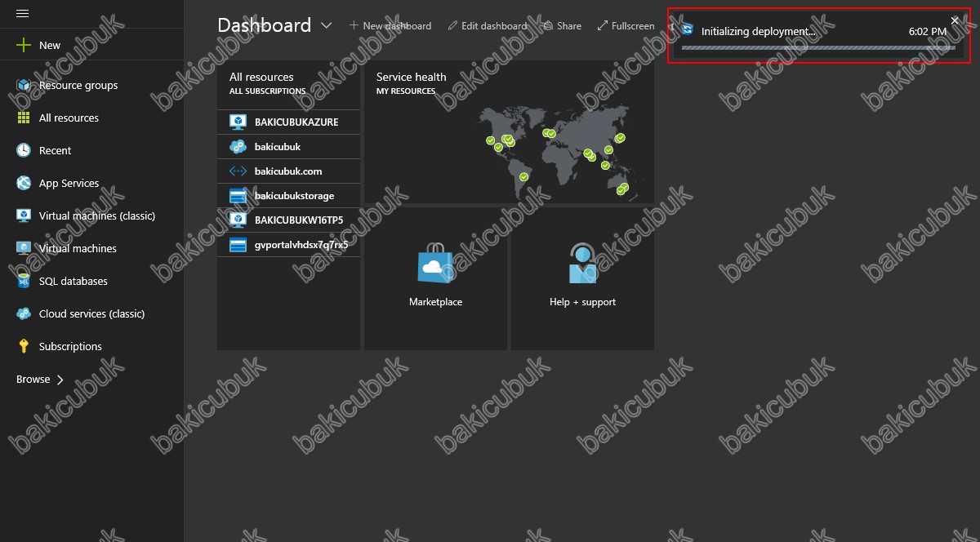Viewport: 980px width, 542px height.
Task: Click the All resources tile header
Action: click(x=261, y=77)
